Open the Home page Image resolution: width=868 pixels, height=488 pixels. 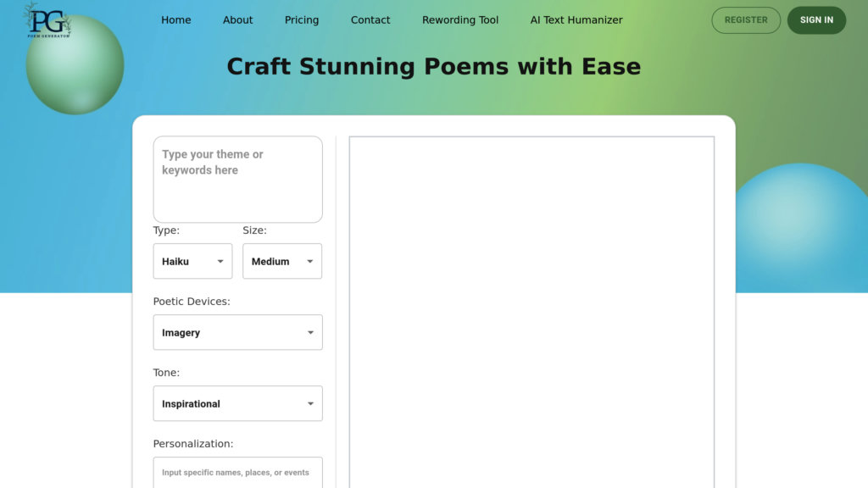[x=176, y=20]
